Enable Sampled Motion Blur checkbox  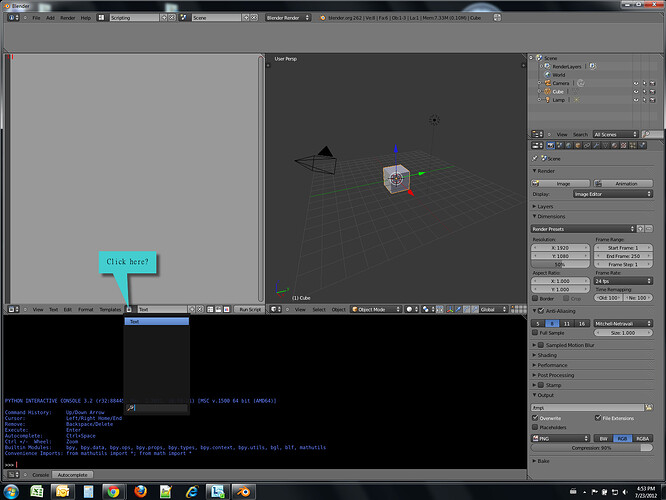[541, 345]
